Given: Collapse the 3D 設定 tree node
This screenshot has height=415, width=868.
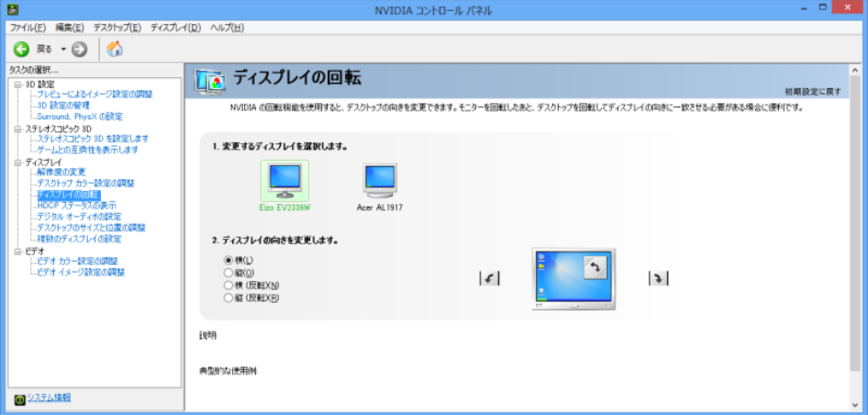Looking at the screenshot, I should (x=17, y=84).
